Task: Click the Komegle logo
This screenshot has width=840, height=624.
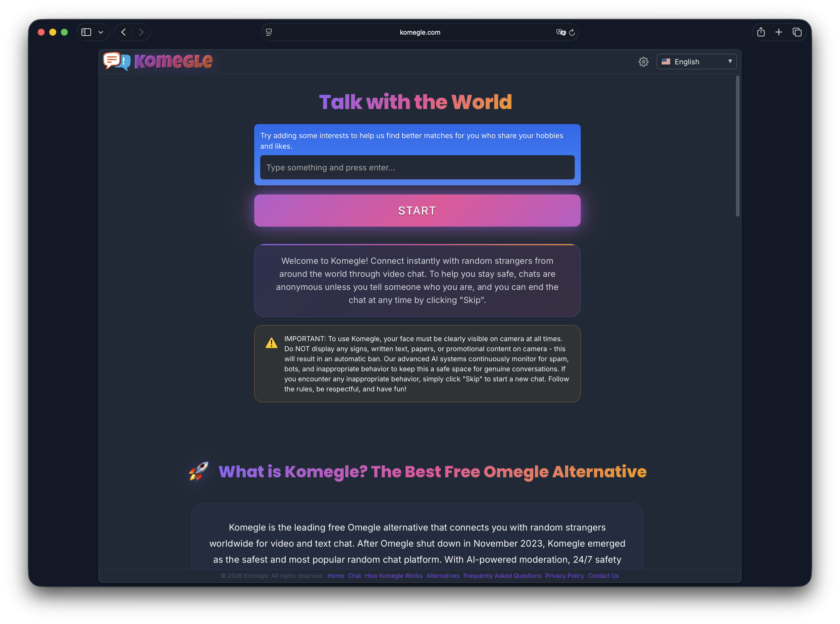Action: (x=158, y=61)
